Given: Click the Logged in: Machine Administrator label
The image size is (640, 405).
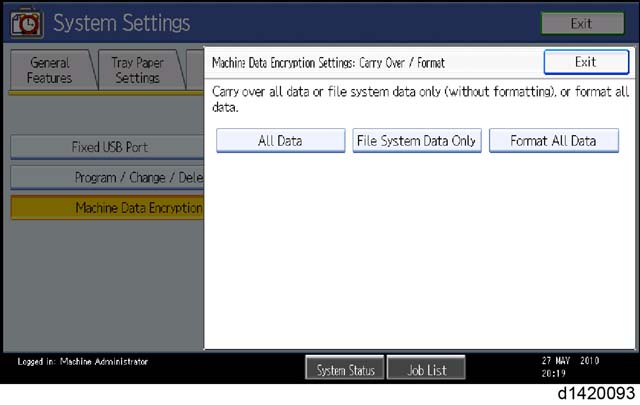Looking at the screenshot, I should pyautogui.click(x=82, y=361).
